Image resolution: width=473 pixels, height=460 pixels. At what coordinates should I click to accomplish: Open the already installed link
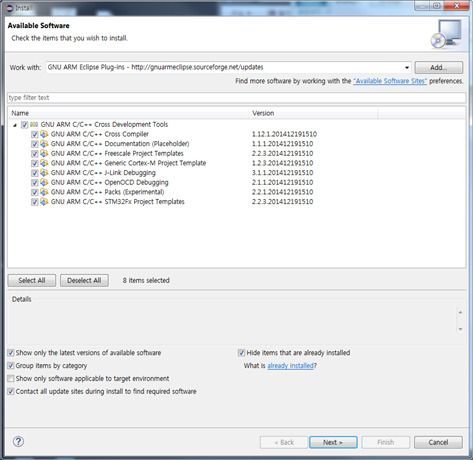coord(291,366)
